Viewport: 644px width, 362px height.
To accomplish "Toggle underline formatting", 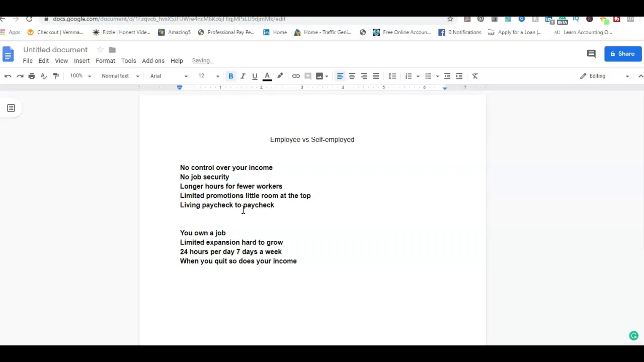I will pyautogui.click(x=255, y=76).
